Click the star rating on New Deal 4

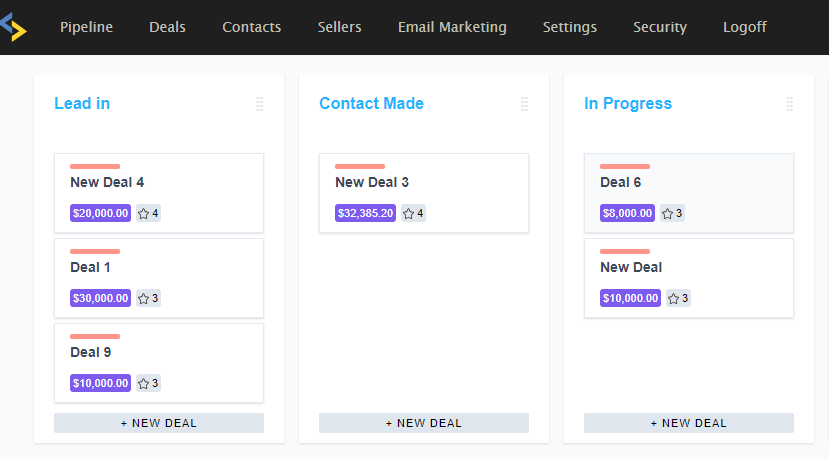(148, 213)
